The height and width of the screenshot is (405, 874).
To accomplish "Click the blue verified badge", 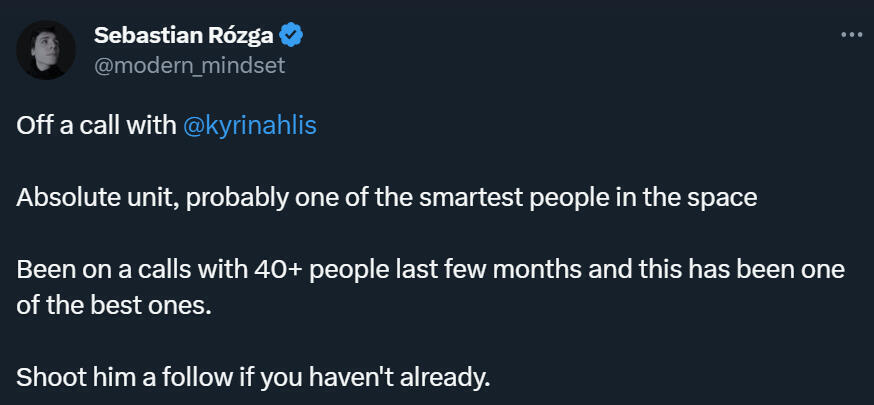I will tap(292, 36).
